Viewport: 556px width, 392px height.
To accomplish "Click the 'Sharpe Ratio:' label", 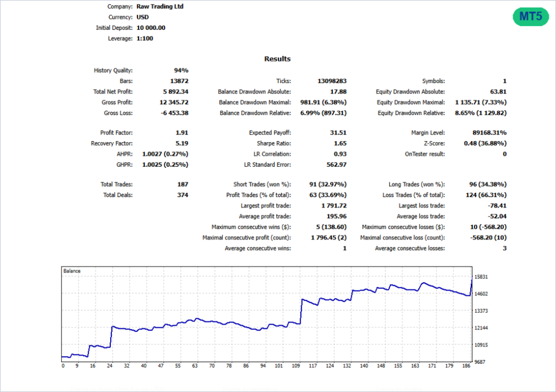I will click(x=274, y=143).
